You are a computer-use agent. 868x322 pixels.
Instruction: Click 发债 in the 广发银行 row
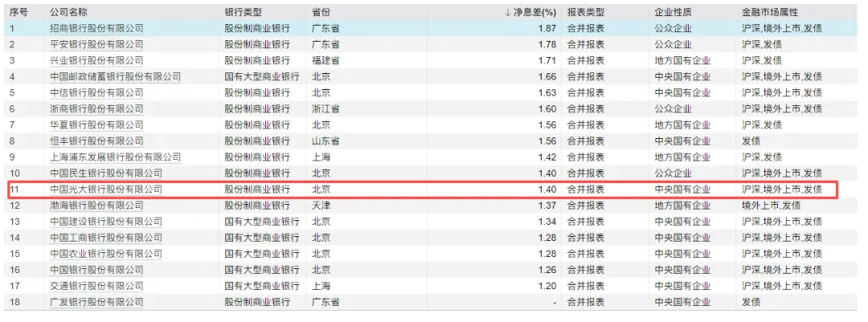point(751,303)
